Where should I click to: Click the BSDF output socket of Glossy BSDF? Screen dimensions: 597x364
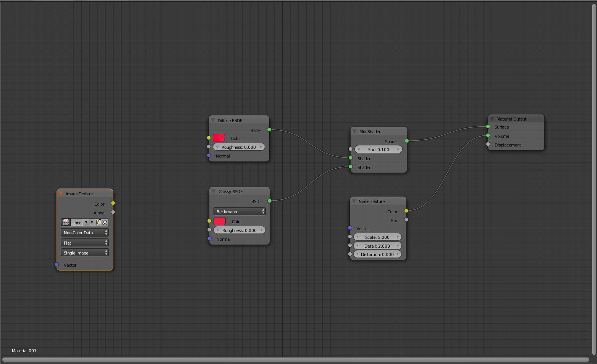[270, 201]
